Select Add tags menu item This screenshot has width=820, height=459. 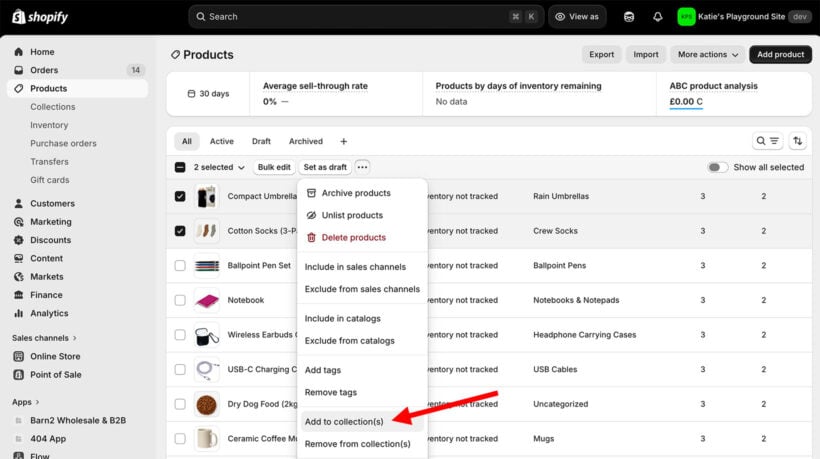362,370
